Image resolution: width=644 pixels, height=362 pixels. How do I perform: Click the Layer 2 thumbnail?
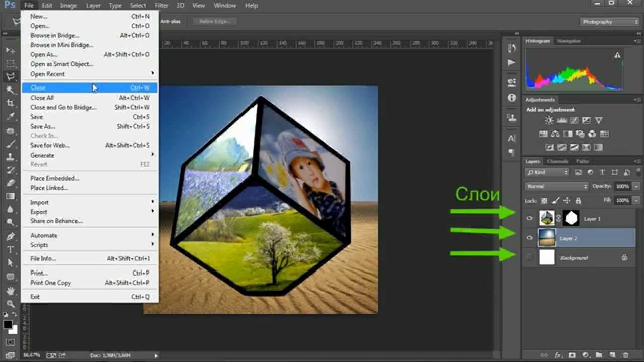coord(547,238)
